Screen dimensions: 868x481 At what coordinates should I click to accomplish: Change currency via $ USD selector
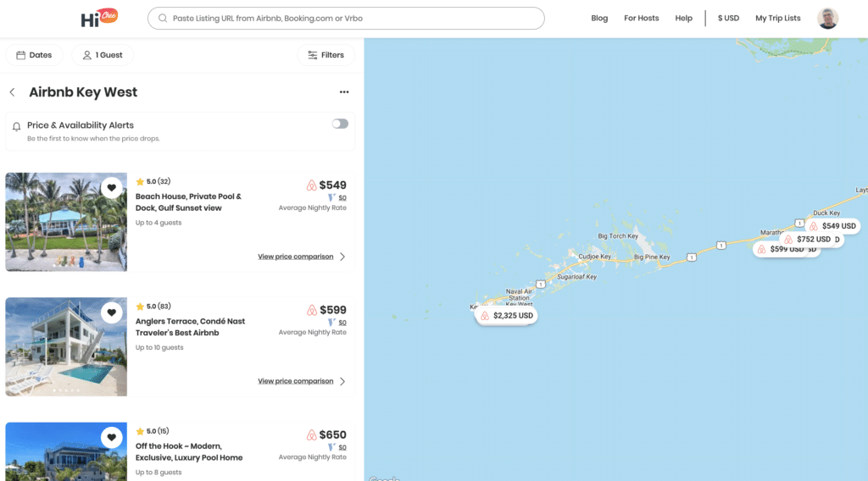728,19
